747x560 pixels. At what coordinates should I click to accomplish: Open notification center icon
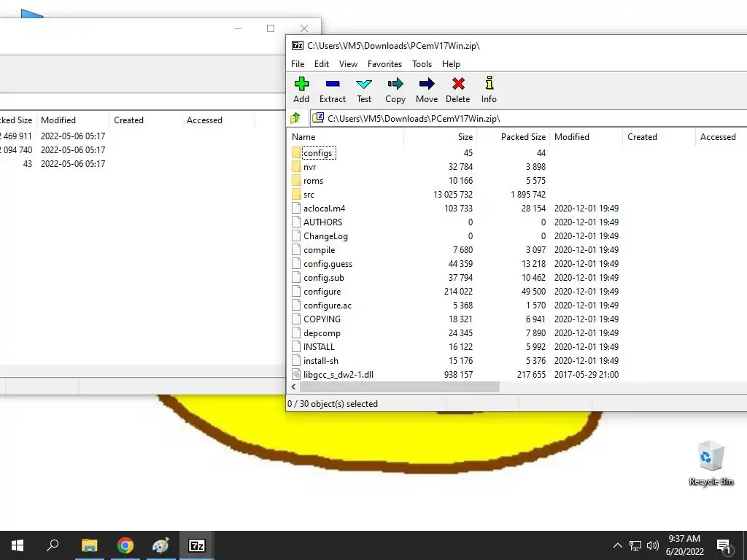(x=724, y=547)
